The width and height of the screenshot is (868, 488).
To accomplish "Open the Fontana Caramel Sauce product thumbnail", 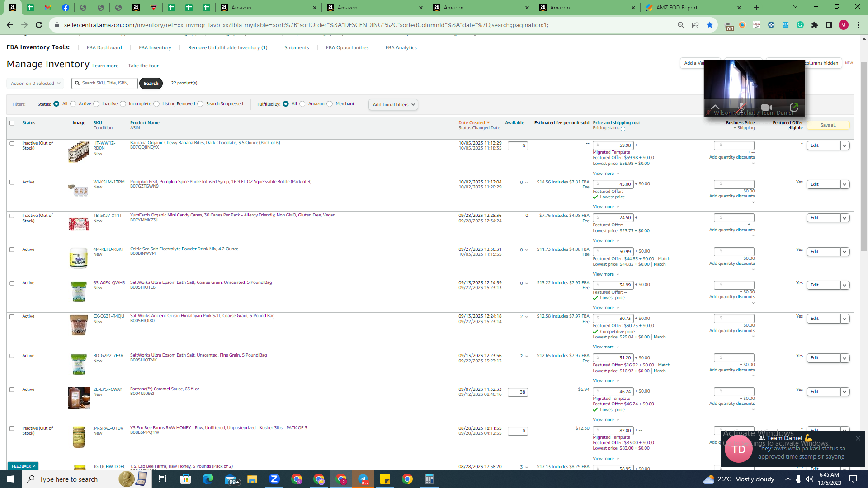I will [x=79, y=398].
